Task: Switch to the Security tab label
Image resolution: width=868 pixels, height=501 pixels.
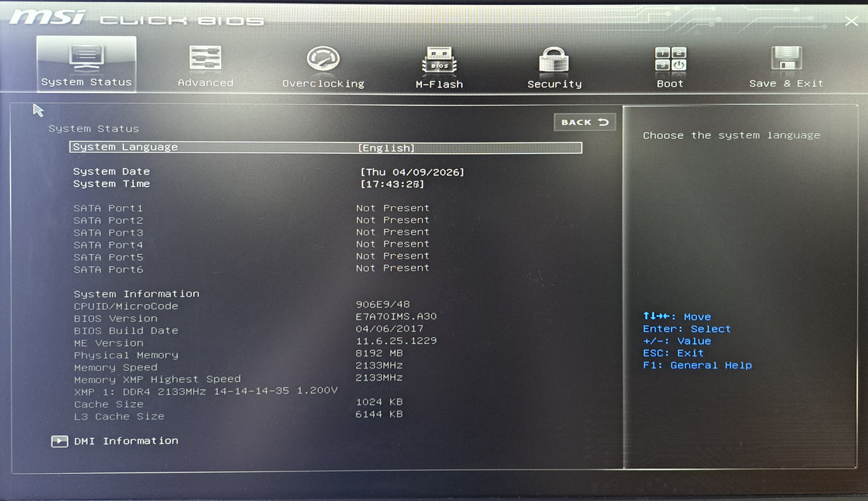Action: click(x=554, y=84)
